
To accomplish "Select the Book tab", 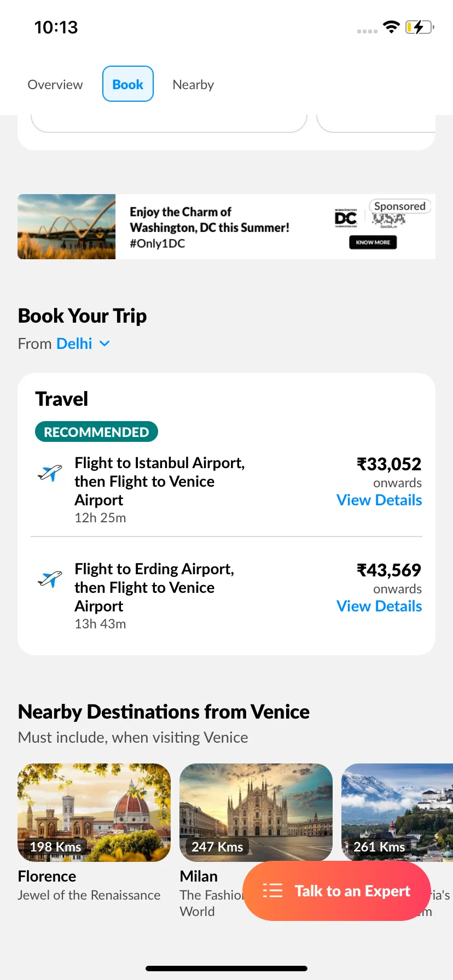I will (x=128, y=84).
